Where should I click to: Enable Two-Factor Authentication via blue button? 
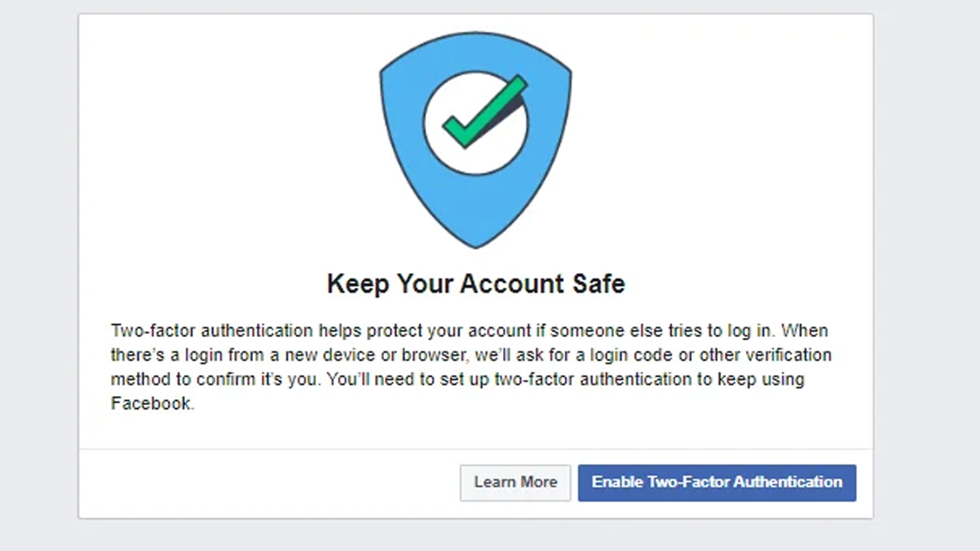point(717,483)
